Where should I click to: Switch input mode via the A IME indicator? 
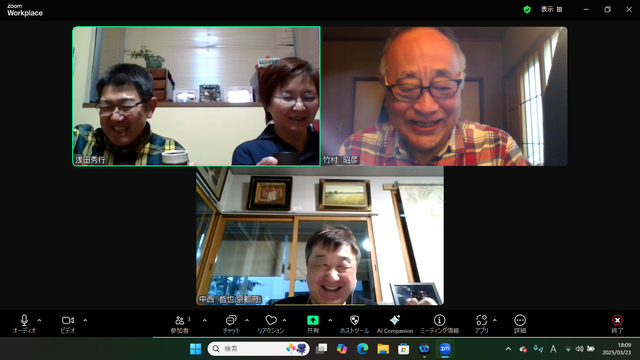(x=553, y=349)
